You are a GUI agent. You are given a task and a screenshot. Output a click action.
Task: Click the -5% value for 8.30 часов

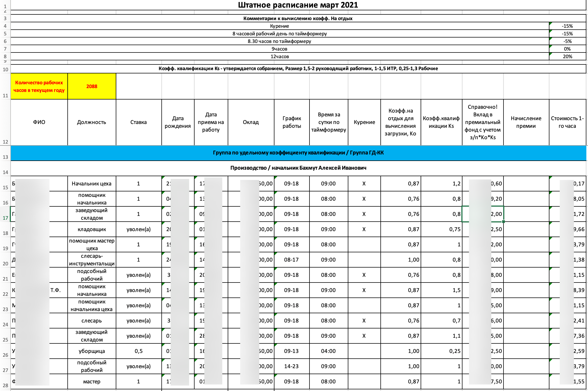point(567,41)
